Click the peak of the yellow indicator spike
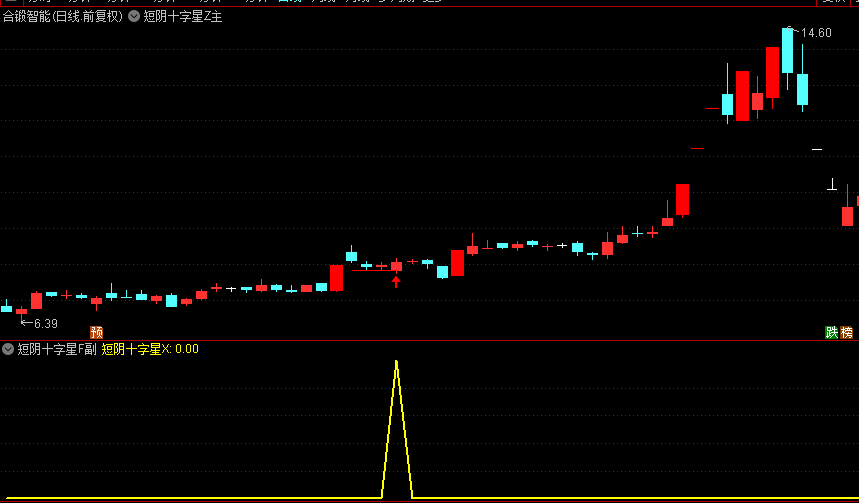 [396, 361]
